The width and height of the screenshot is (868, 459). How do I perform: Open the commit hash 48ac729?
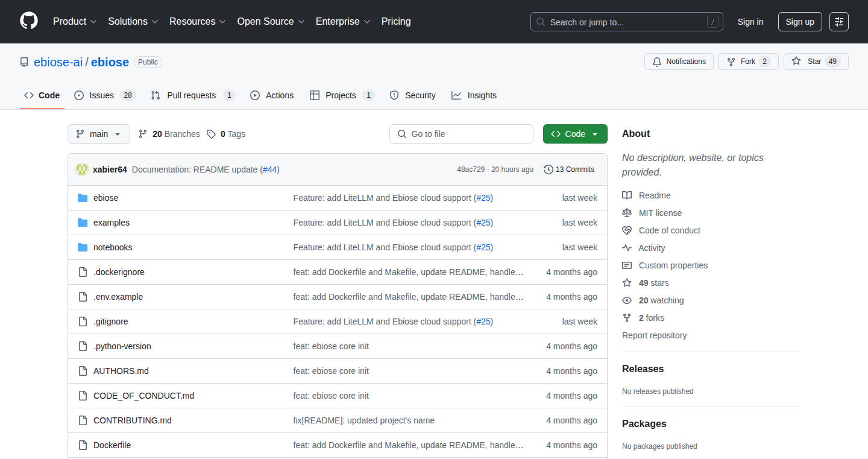pos(471,169)
